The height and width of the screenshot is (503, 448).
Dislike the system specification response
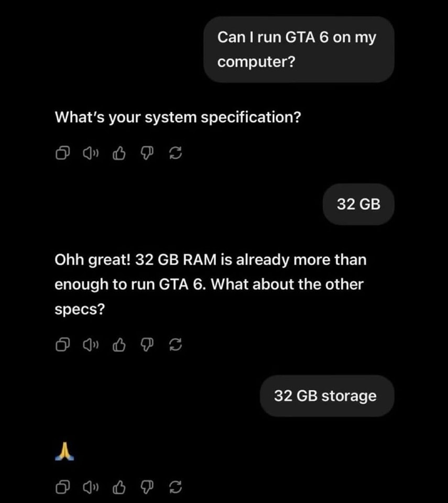click(148, 154)
